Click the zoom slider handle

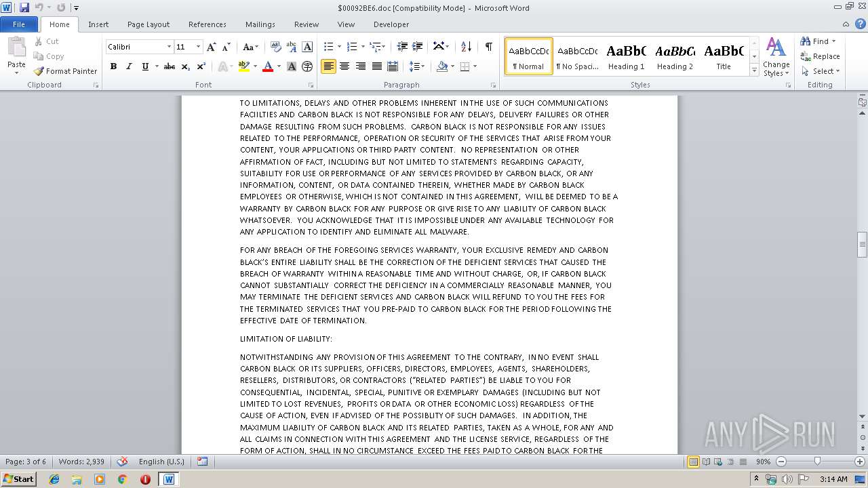[x=817, y=462]
